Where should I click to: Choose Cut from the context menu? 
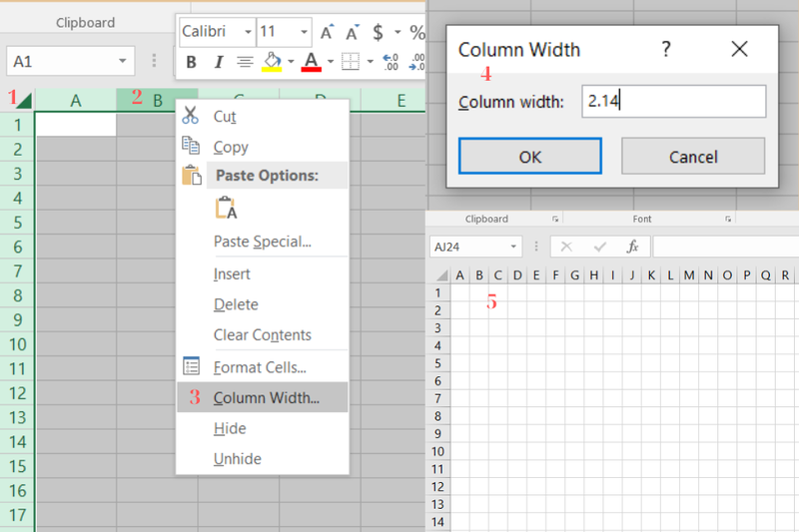pos(263,117)
